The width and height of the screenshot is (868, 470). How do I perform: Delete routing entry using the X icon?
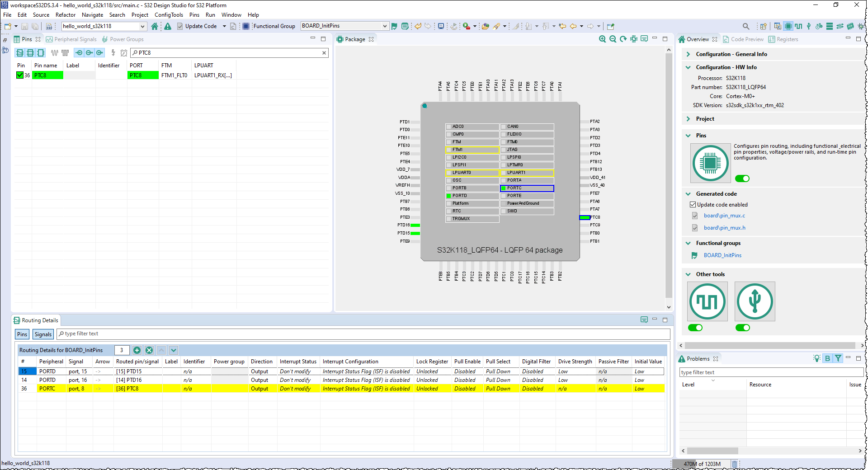[x=149, y=350]
